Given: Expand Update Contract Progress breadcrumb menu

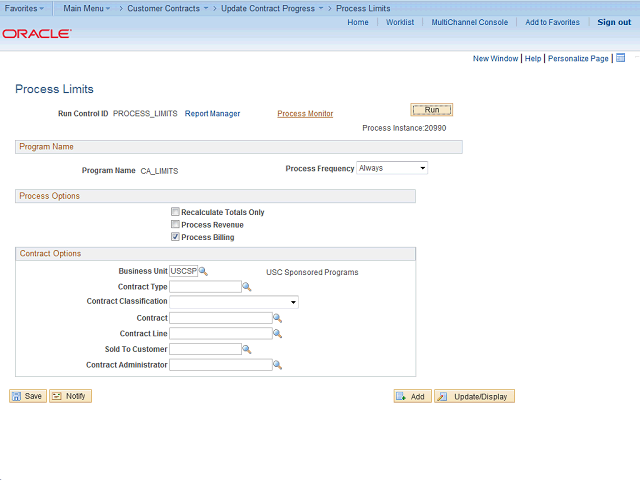Looking at the screenshot, I should tap(272, 8).
